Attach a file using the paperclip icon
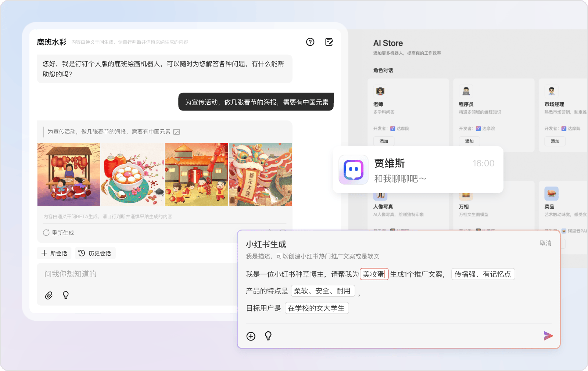The width and height of the screenshot is (588, 371). click(x=49, y=295)
